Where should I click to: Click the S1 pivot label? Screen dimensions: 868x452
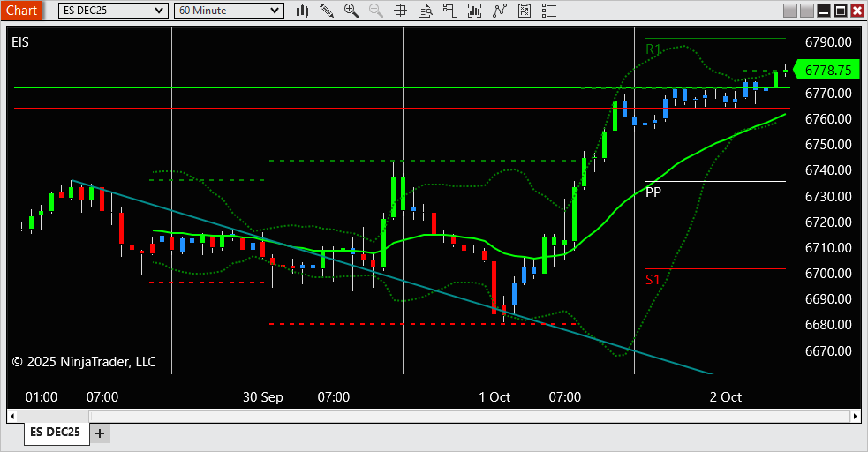pos(653,280)
